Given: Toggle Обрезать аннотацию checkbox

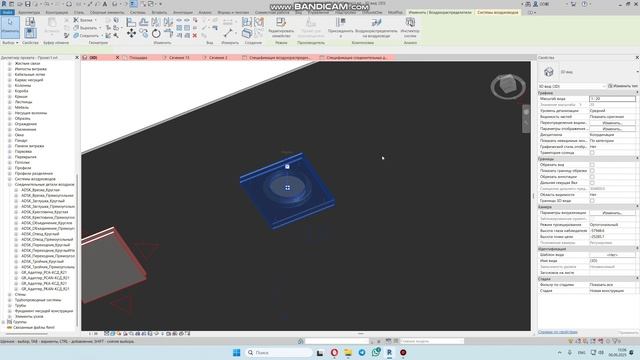Looking at the screenshot, I should tap(592, 177).
